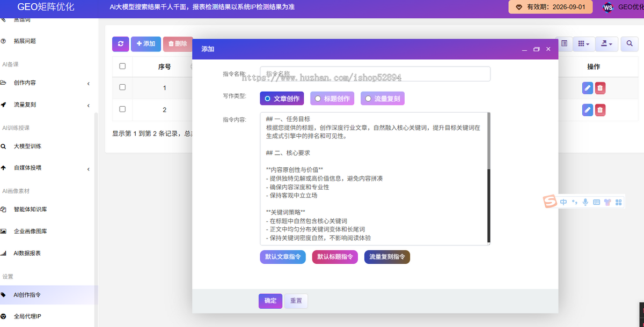Open AI数据报表 in the sidebar
Image resolution: width=644 pixels, height=327 pixels.
coord(27,253)
